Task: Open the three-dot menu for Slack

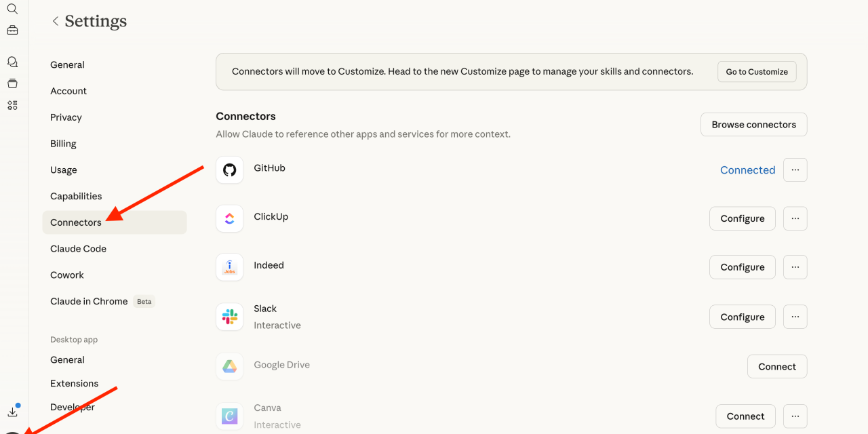Action: point(795,317)
